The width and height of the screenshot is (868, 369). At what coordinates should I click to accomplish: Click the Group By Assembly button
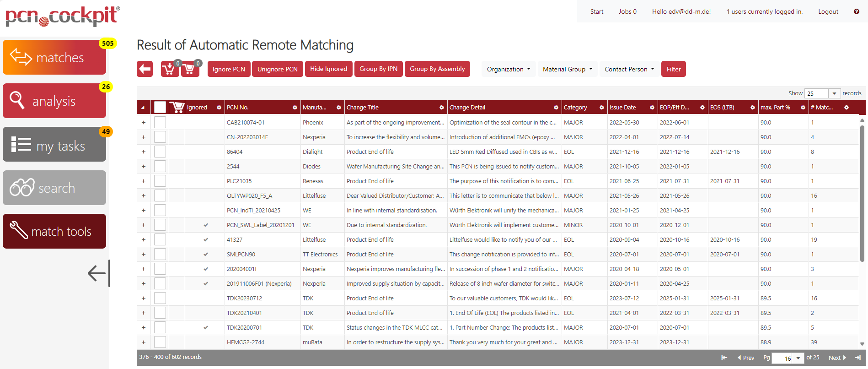pyautogui.click(x=437, y=69)
